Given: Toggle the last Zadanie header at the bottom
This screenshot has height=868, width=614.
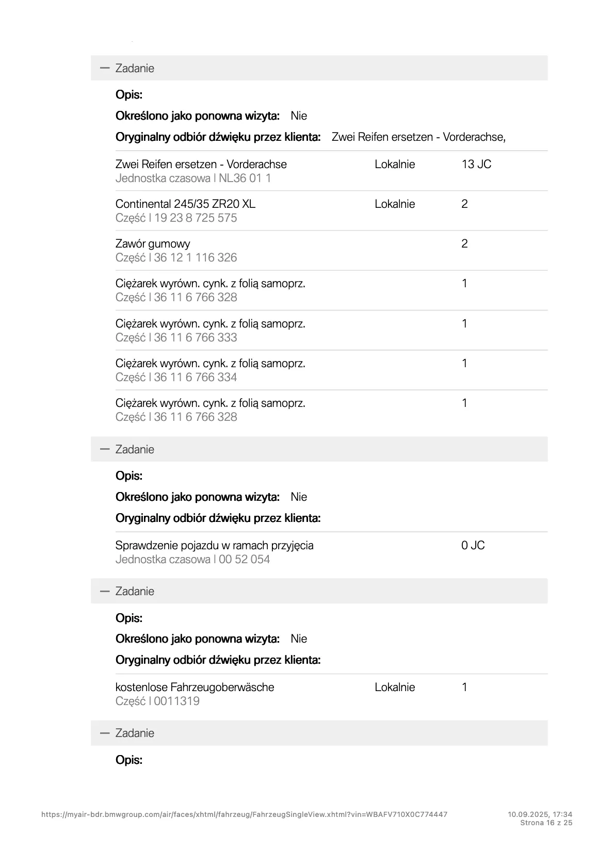Looking at the screenshot, I should pos(105,733).
